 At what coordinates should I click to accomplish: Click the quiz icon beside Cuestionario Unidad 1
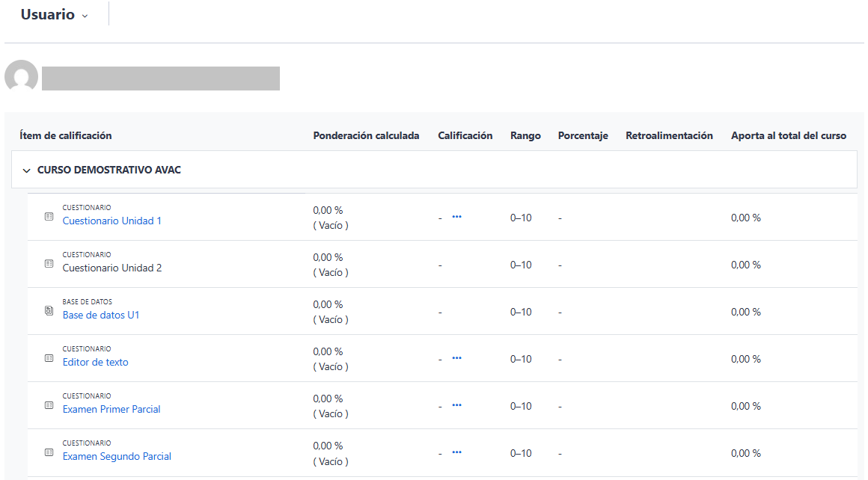click(49, 217)
